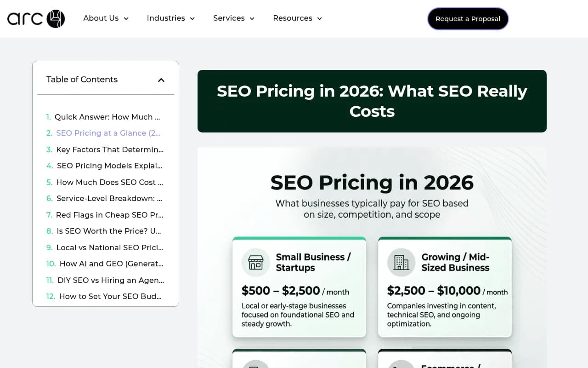This screenshot has width=588, height=368.
Task: Collapse the Table of Contents panel
Action: (x=161, y=80)
